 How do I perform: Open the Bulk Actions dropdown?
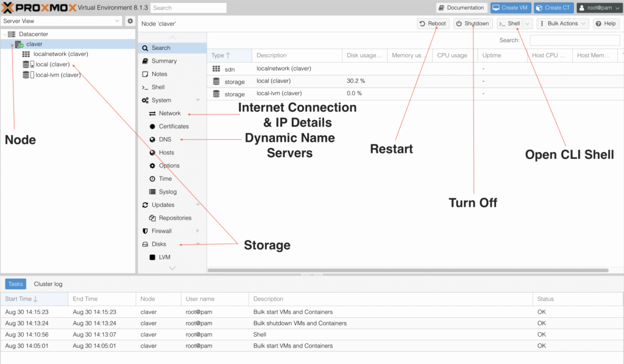tap(562, 24)
